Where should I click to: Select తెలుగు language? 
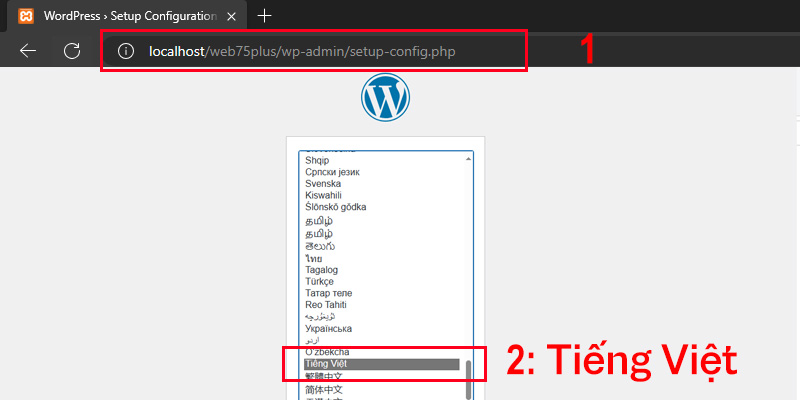(320, 246)
